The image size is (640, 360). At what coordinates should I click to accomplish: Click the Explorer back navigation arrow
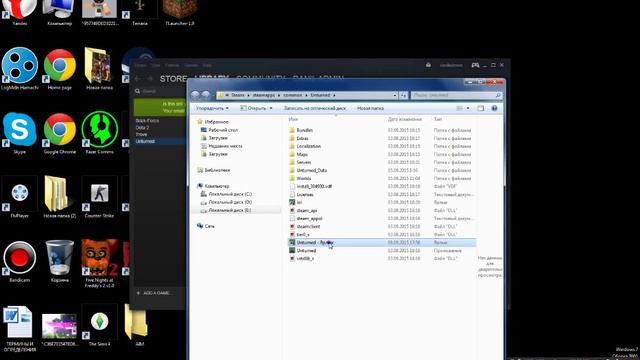point(196,95)
